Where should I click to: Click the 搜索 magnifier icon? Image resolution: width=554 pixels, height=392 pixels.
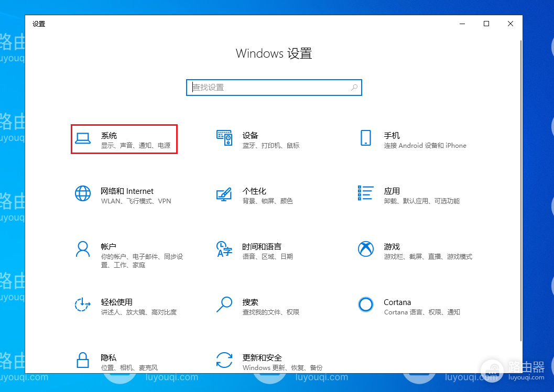pyautogui.click(x=224, y=304)
